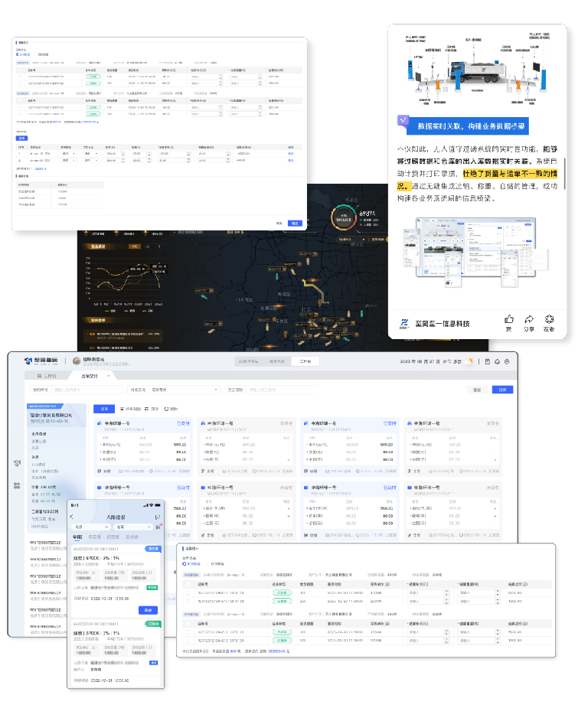
Task: Click the blue confirm button in top dialog
Action: (296, 223)
